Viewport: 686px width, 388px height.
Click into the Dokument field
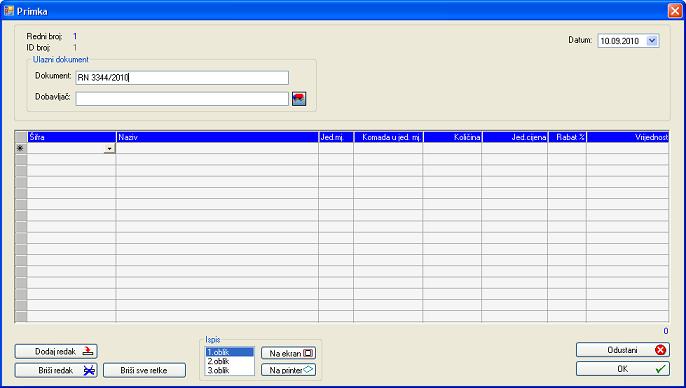[x=182, y=78]
